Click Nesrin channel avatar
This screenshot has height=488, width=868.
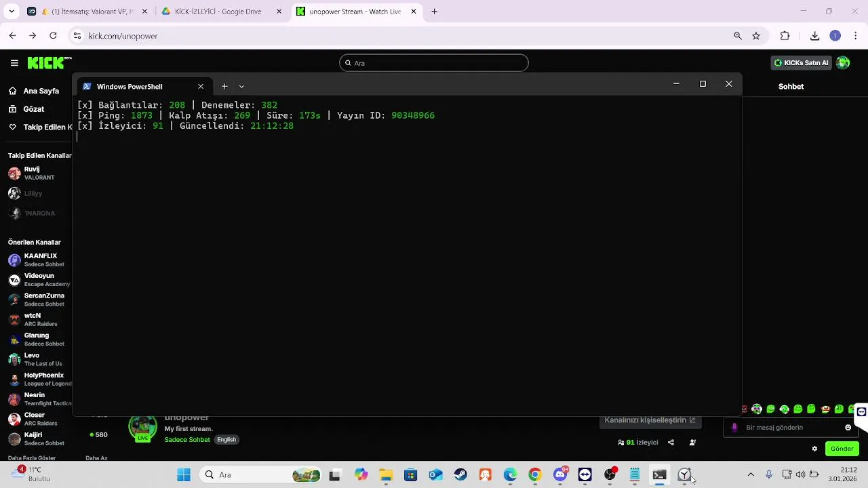pyautogui.click(x=14, y=399)
